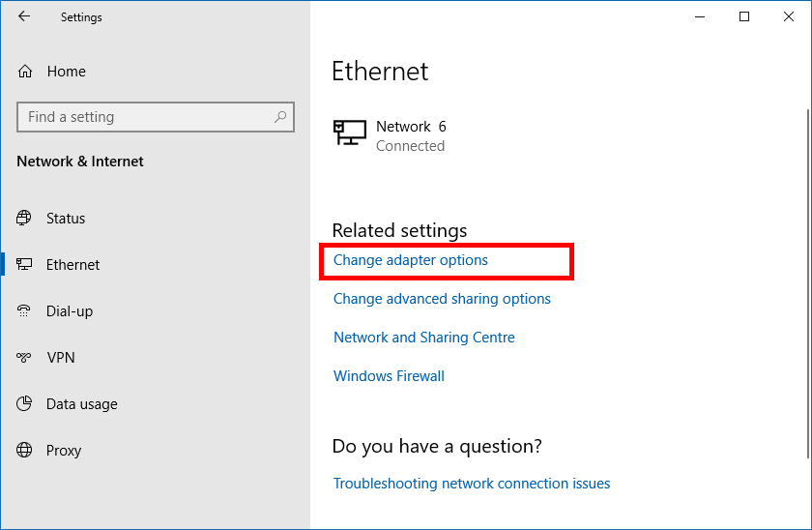Select the Network 6 Connected entry
Image resolution: width=812 pixels, height=530 pixels.
tap(411, 136)
